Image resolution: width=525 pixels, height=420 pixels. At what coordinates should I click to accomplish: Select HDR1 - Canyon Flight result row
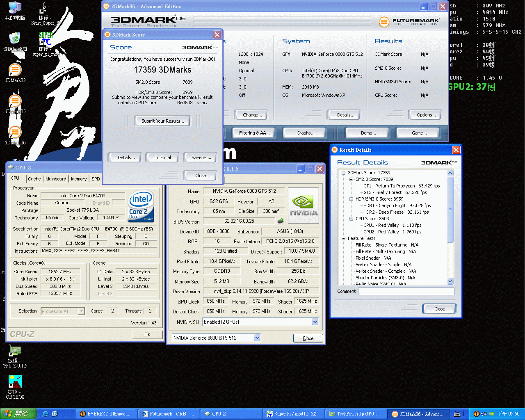pyautogui.click(x=397, y=205)
